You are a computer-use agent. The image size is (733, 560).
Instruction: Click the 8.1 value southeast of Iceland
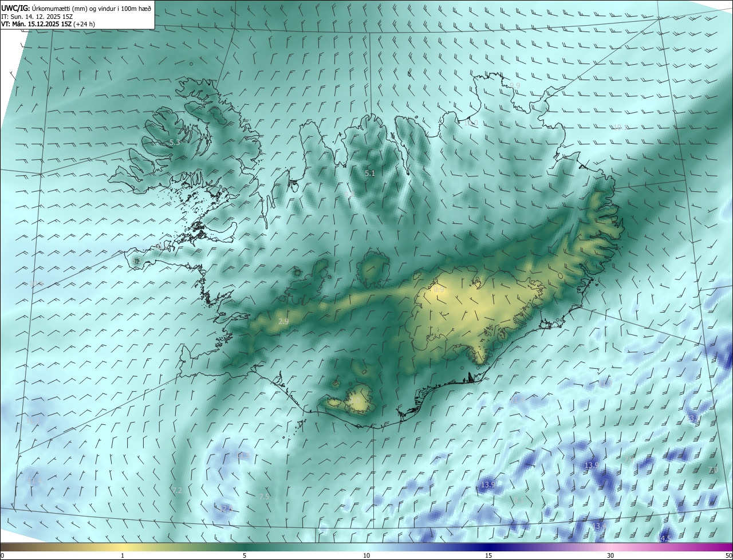(x=519, y=500)
